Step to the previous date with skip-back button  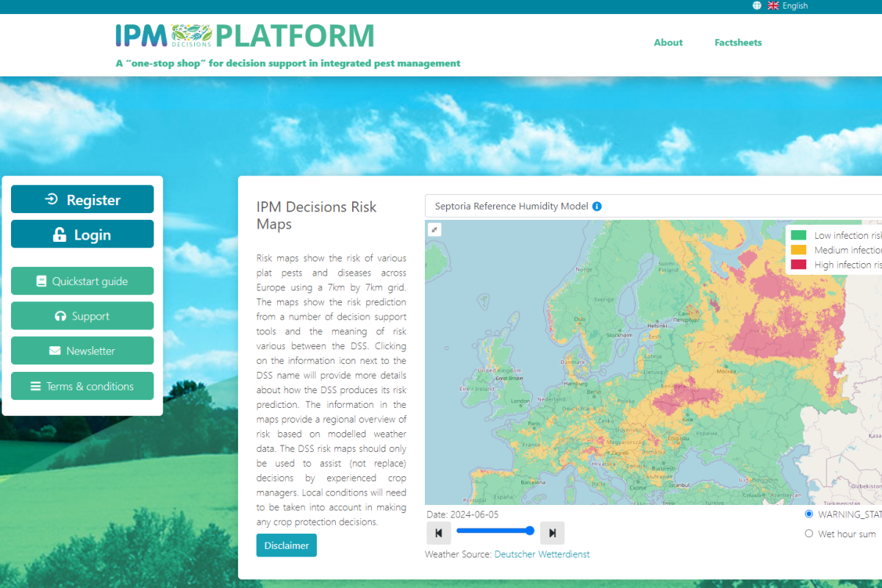(x=438, y=533)
